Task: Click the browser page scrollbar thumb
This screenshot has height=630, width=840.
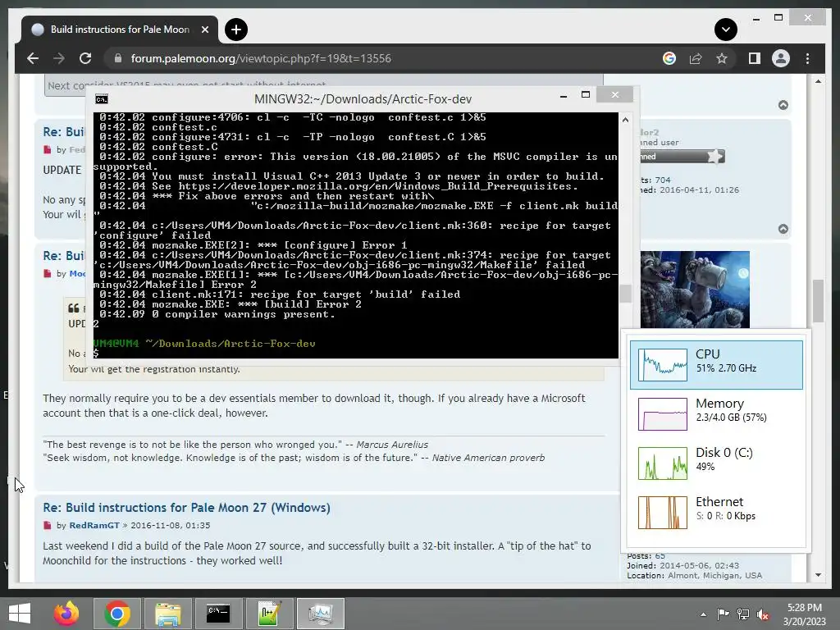Action: click(x=818, y=300)
